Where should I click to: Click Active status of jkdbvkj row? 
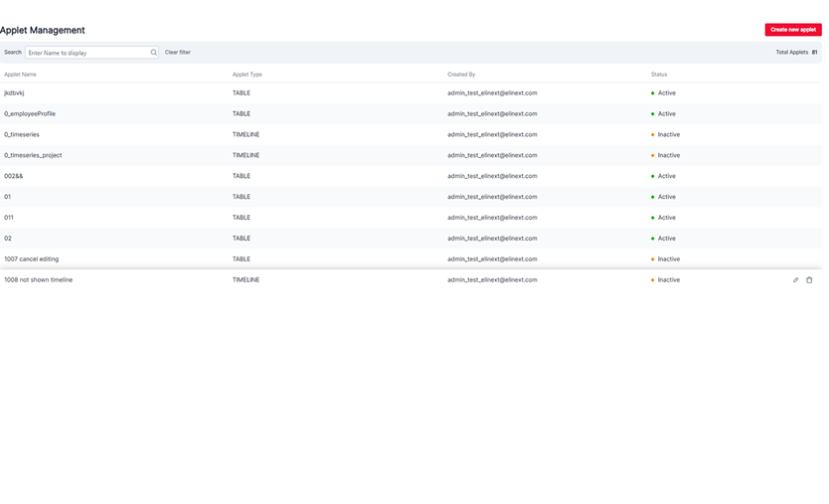click(x=666, y=93)
